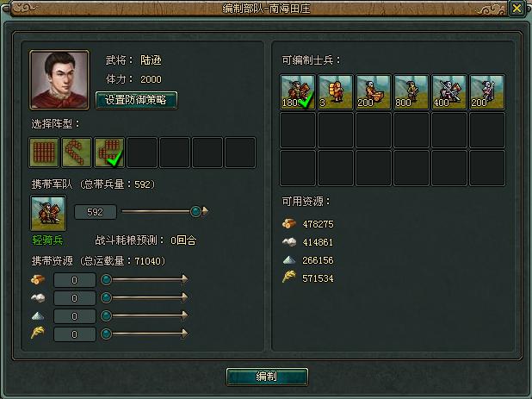Click the wood resource slider right arrow
The image size is (532, 399).
tap(184, 279)
